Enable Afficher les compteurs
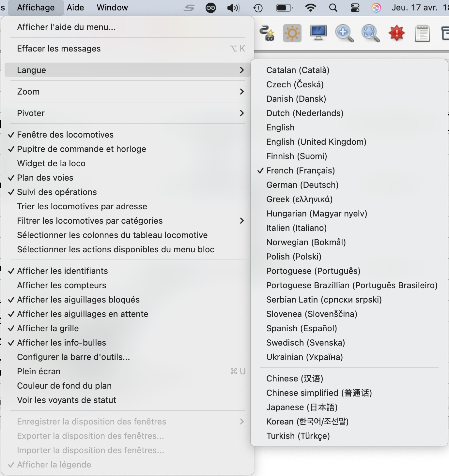This screenshot has height=476, width=449. pos(62,285)
